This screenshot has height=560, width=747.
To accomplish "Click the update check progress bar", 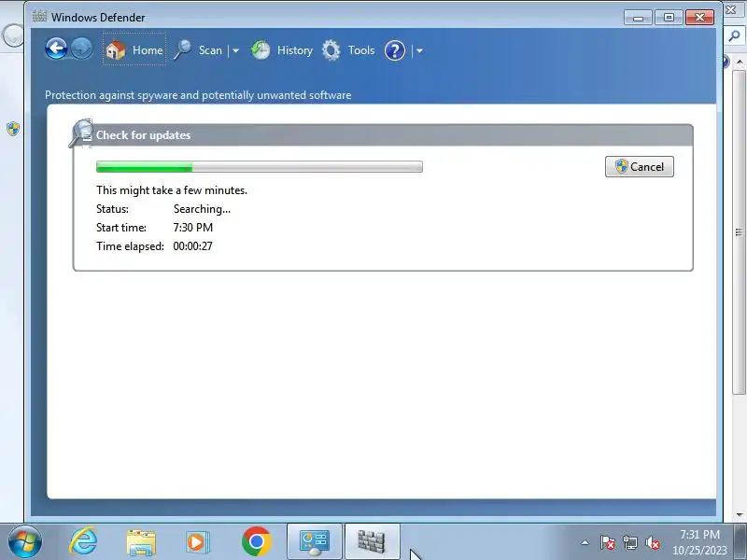I will tap(260, 167).
